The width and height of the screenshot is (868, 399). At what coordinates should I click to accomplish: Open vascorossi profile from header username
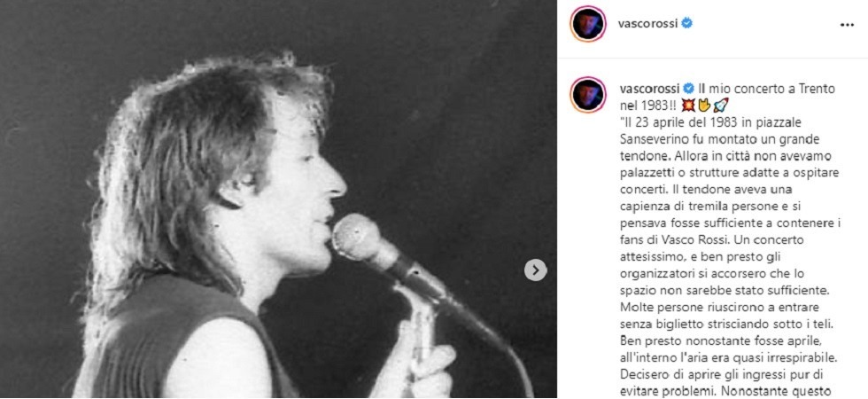point(647,24)
